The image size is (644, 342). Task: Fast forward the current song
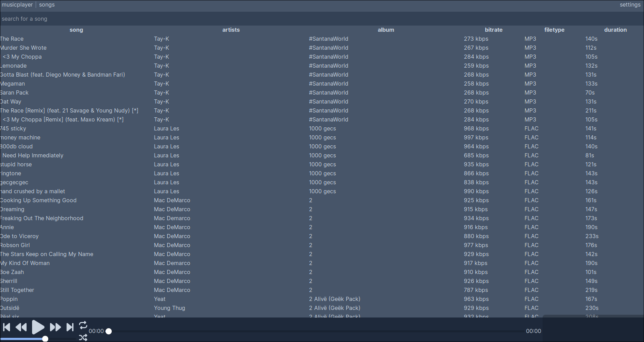point(55,327)
